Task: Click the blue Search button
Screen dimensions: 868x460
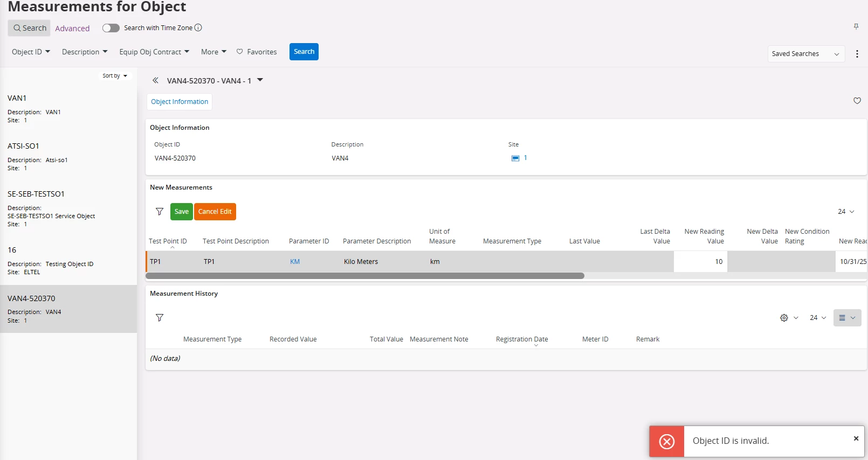Action: [x=304, y=52]
